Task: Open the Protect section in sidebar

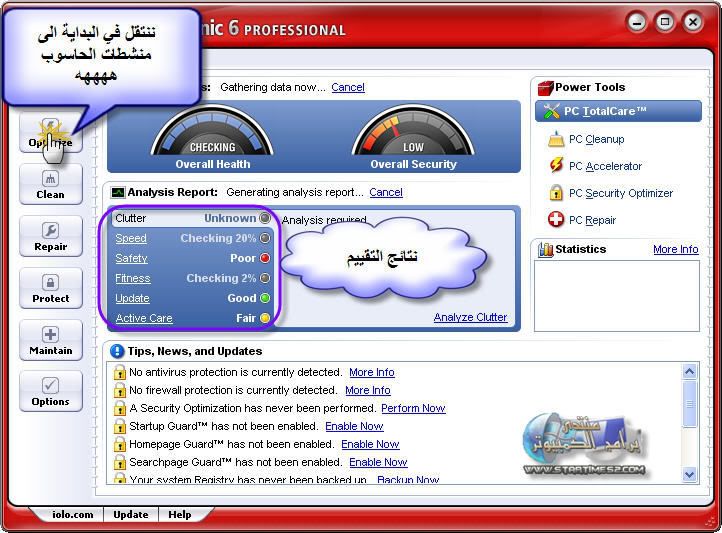Action: tap(51, 288)
